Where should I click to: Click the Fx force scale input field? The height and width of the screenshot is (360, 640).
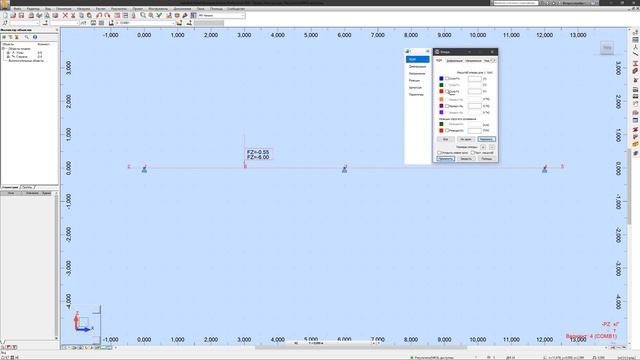(475, 79)
